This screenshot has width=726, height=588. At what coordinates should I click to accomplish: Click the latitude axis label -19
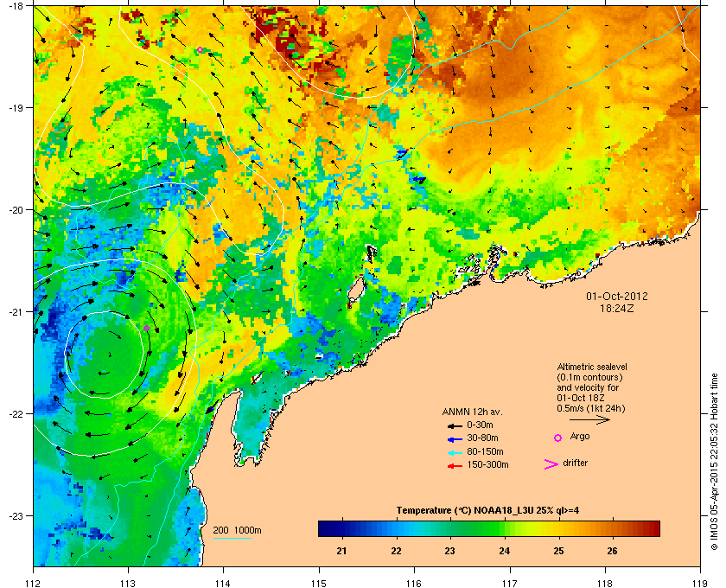pos(15,108)
